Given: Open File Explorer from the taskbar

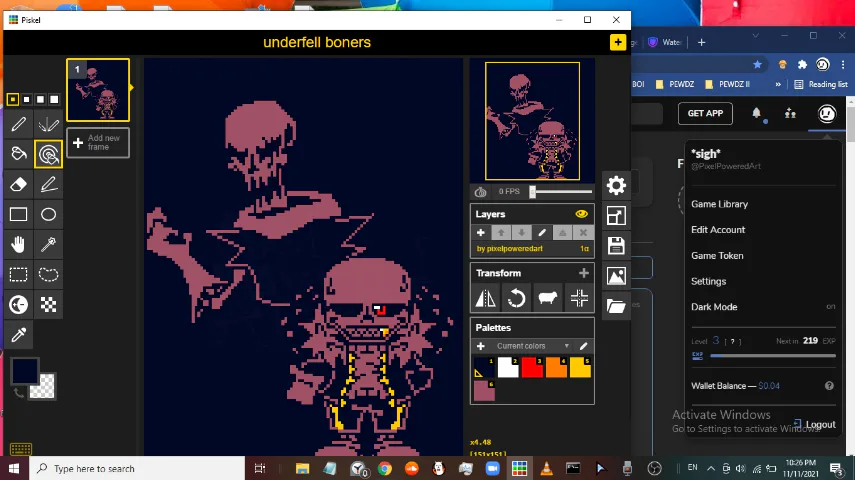Looking at the screenshot, I should click(302, 468).
